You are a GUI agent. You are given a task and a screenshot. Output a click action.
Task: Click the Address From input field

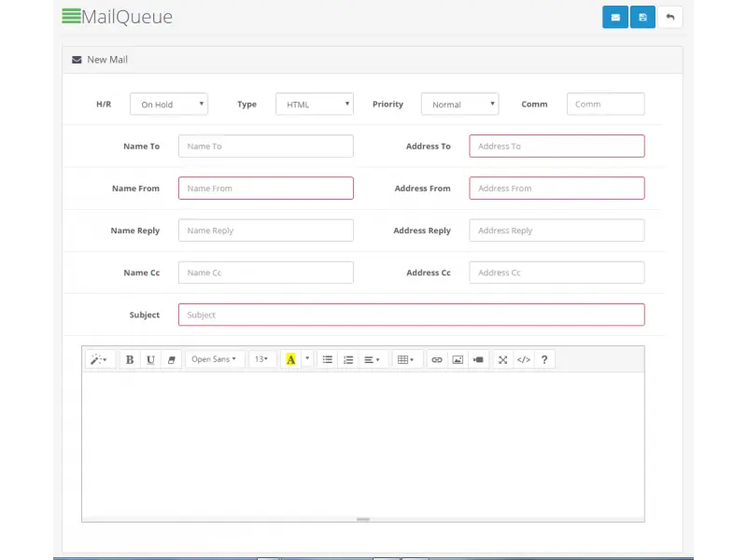tap(557, 189)
